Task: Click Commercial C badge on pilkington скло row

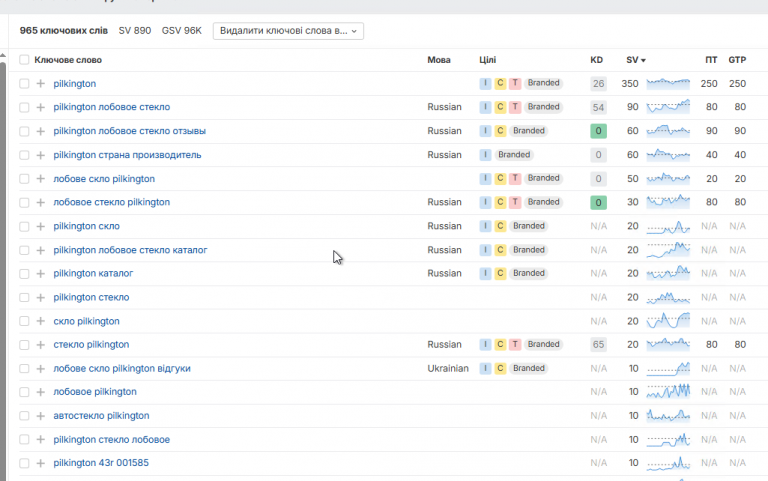Action: click(x=500, y=226)
